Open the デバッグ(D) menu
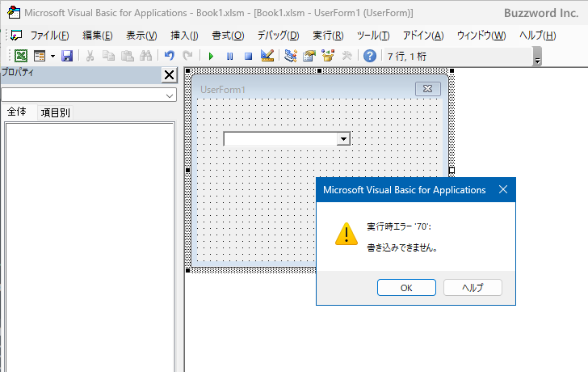Screen dimensions: 588x372 pyautogui.click(x=278, y=36)
